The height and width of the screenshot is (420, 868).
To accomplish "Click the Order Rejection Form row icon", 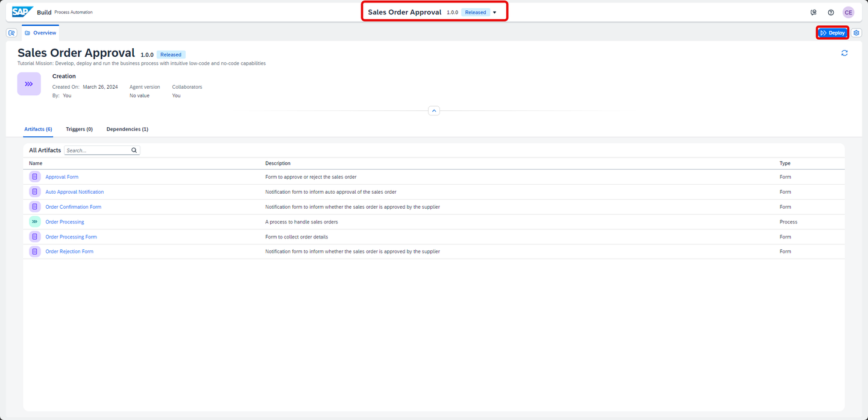I will tap(35, 252).
